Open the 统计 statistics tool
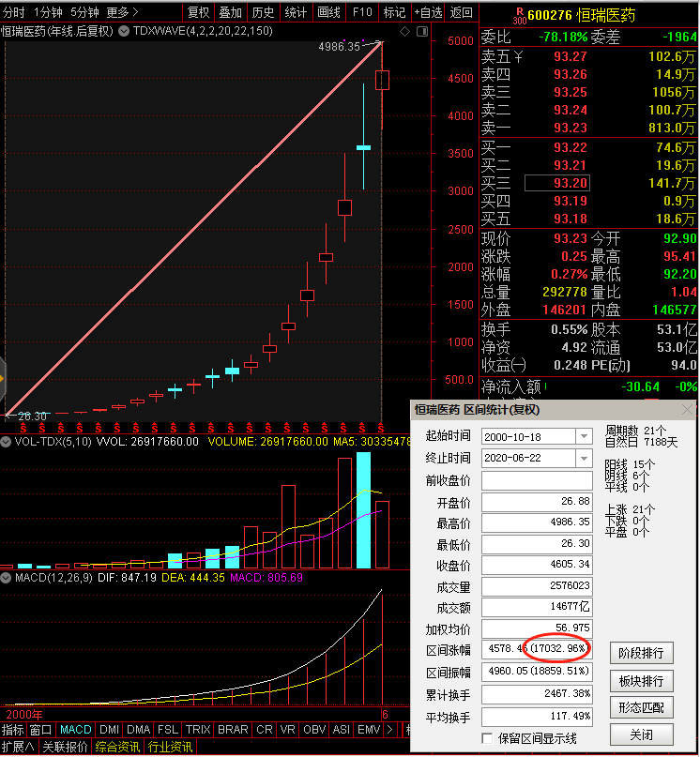700x757 pixels. tap(296, 12)
